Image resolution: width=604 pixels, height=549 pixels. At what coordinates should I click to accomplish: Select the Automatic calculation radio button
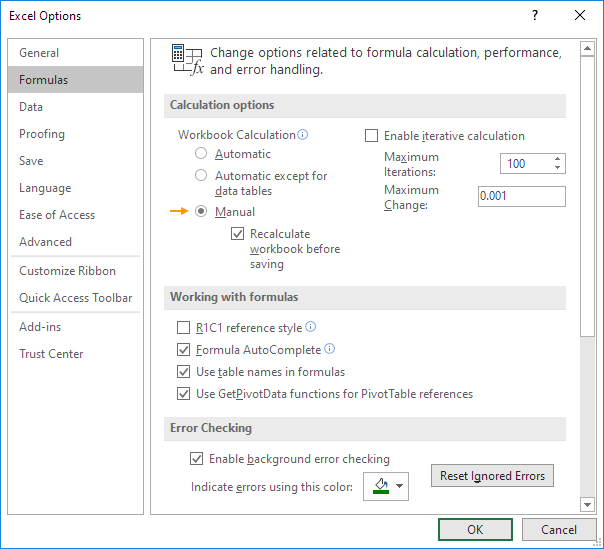tap(201, 154)
